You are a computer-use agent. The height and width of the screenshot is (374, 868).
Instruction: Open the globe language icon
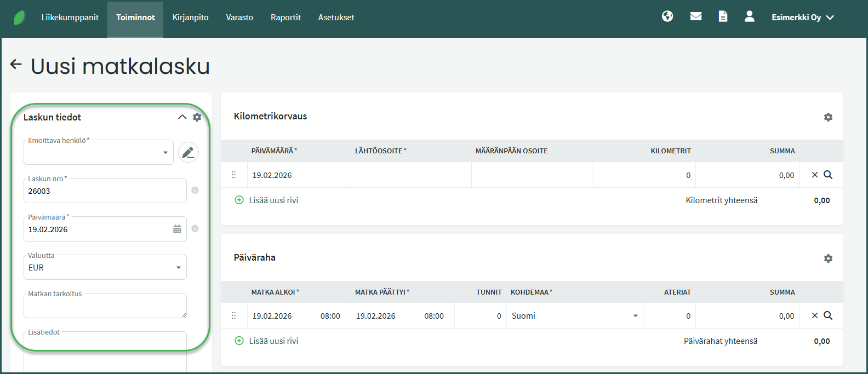point(667,16)
